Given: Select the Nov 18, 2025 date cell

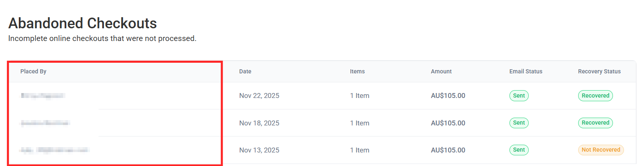Looking at the screenshot, I should [x=259, y=123].
